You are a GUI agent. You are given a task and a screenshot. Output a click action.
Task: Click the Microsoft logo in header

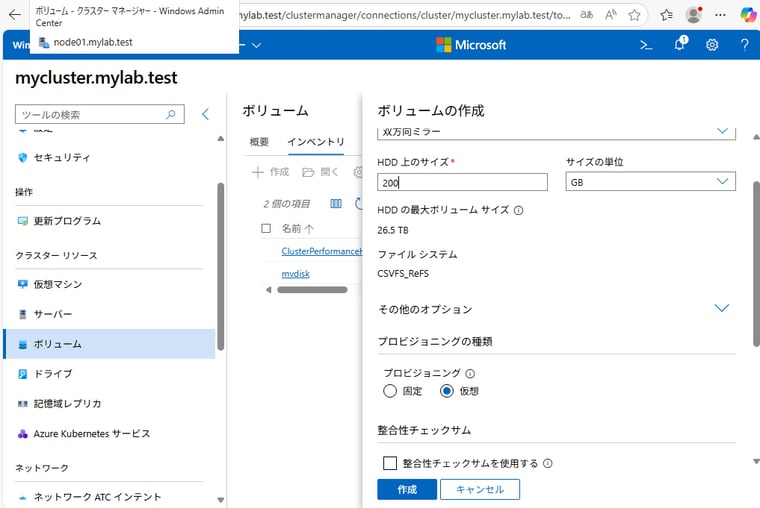(471, 45)
